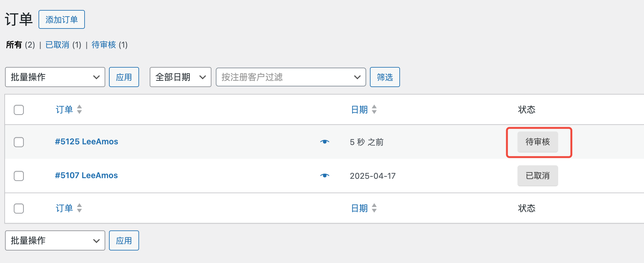The width and height of the screenshot is (644, 263).
Task: Open order #5125 LeeAmos link
Action: point(86,142)
